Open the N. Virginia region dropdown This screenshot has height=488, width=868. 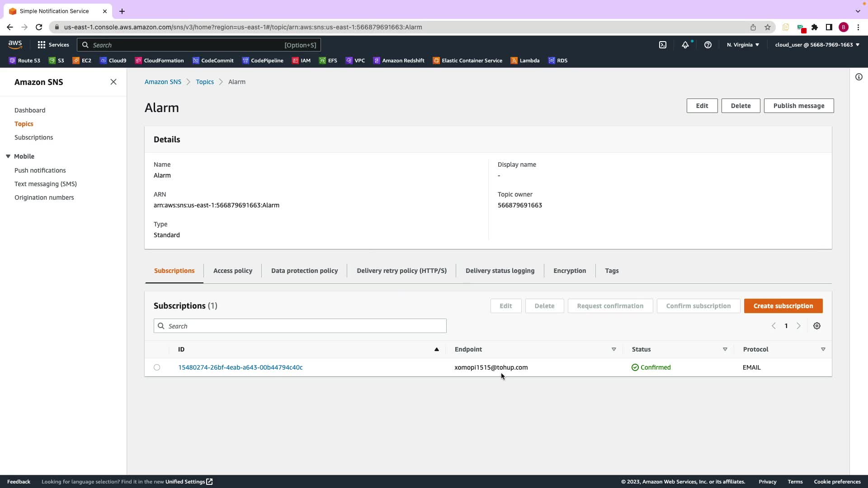(x=743, y=45)
